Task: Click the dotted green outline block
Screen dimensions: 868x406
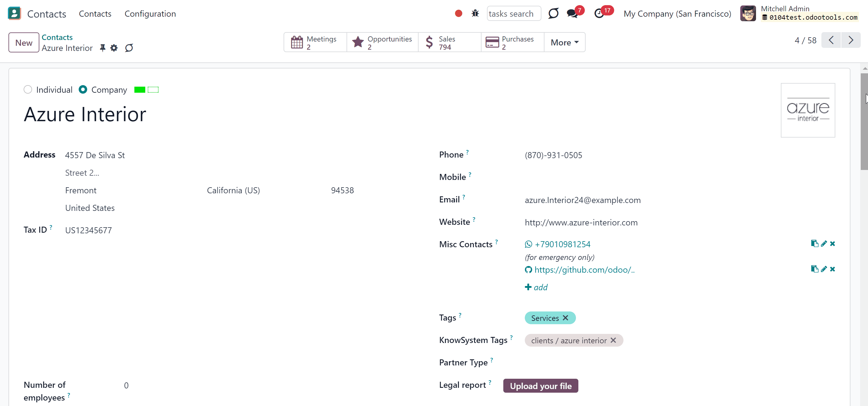Action: (x=153, y=90)
